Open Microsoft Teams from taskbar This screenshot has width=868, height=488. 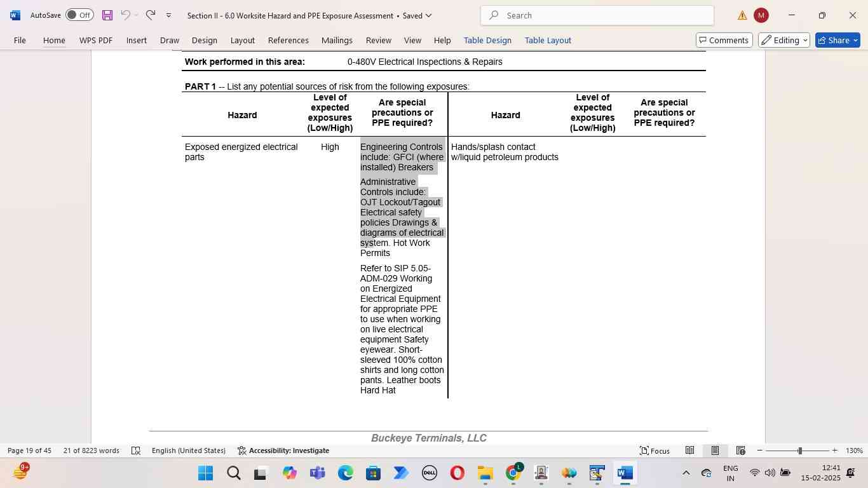(317, 473)
